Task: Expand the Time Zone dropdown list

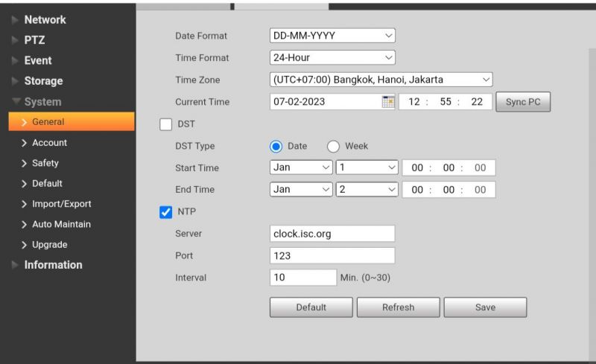Action: (381, 79)
